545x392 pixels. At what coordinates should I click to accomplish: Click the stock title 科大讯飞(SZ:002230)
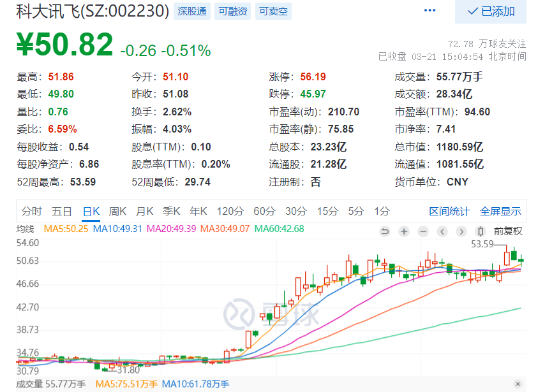pyautogui.click(x=93, y=11)
